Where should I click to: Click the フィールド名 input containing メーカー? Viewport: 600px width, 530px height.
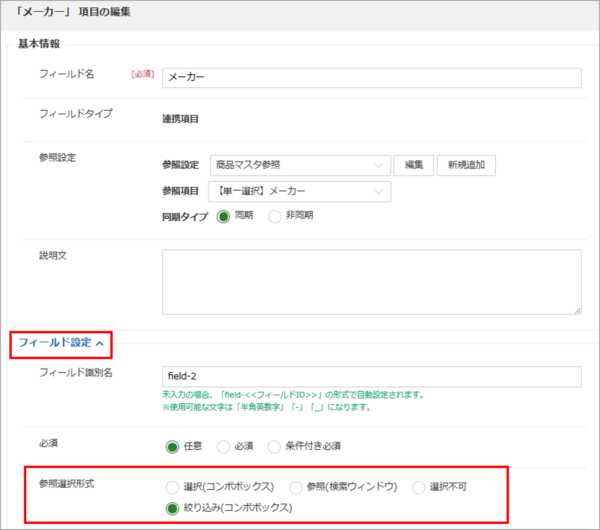371,78
